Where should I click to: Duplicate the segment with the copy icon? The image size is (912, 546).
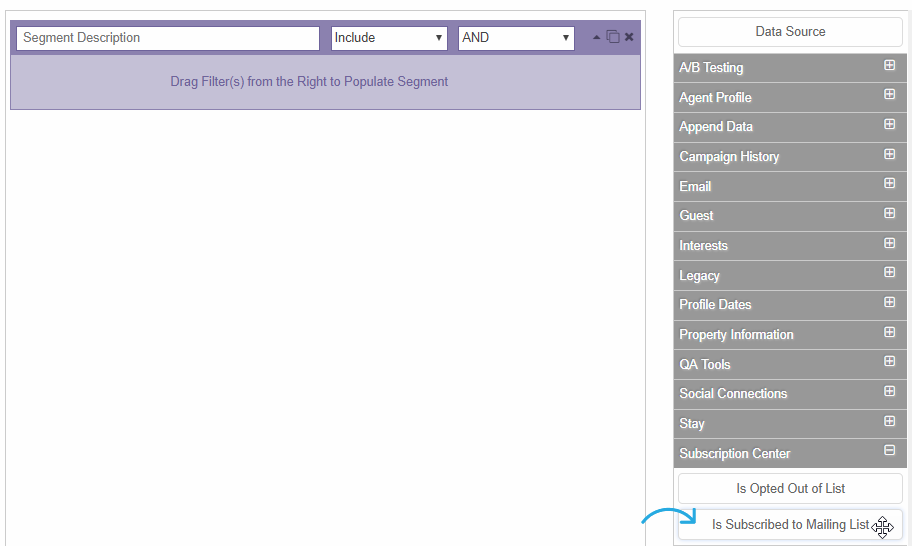click(x=612, y=37)
